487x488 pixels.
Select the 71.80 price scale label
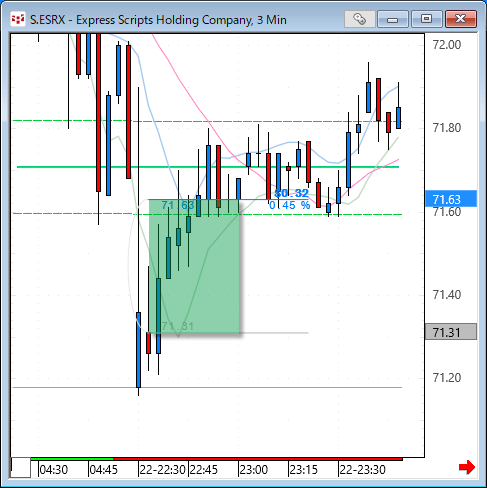[447, 128]
